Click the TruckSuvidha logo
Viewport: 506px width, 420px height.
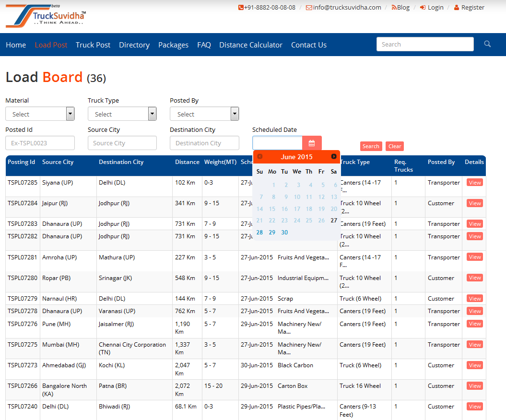(46, 16)
